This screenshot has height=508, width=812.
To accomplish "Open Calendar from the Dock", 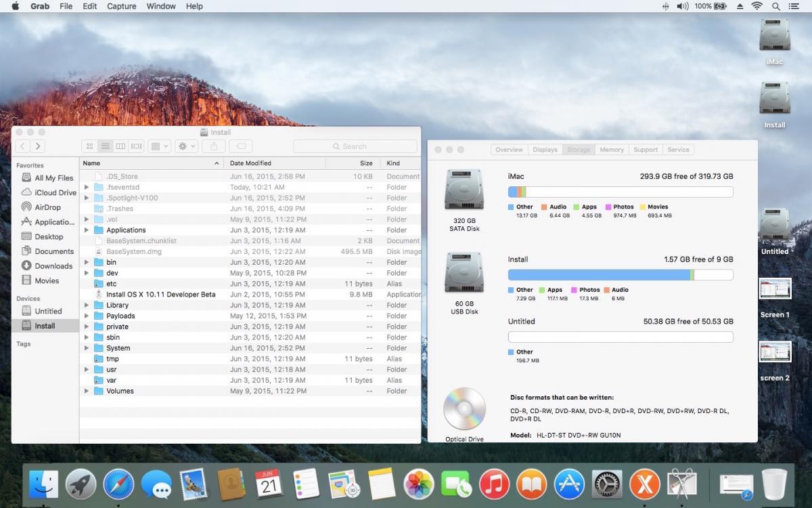I will 269,484.
